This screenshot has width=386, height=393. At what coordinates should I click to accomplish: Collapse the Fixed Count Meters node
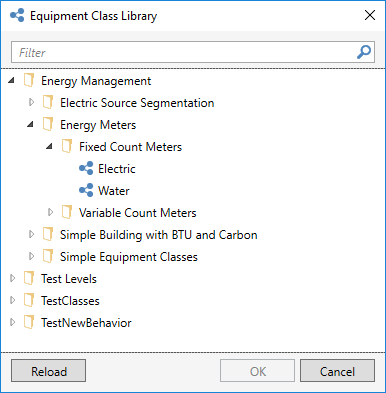[x=50, y=146]
